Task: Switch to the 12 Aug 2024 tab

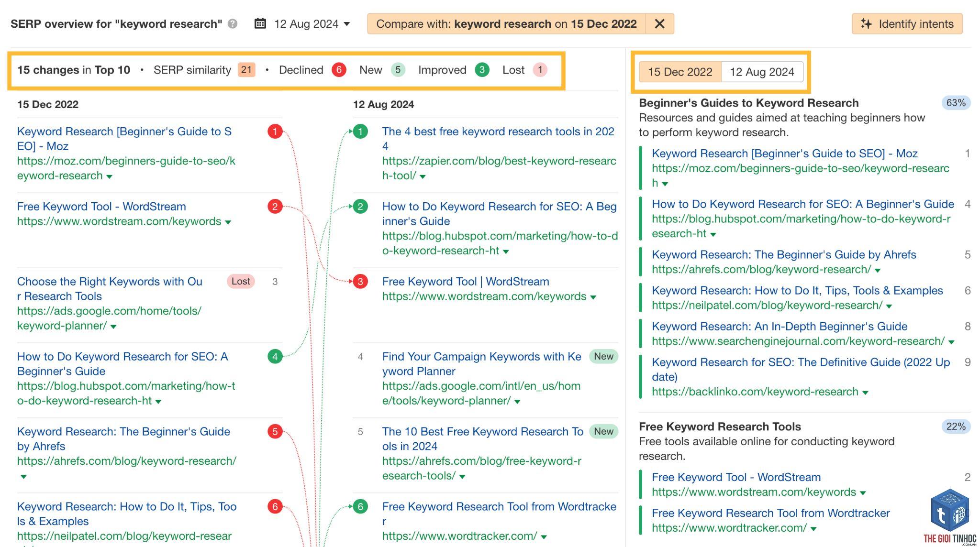Action: pyautogui.click(x=762, y=72)
